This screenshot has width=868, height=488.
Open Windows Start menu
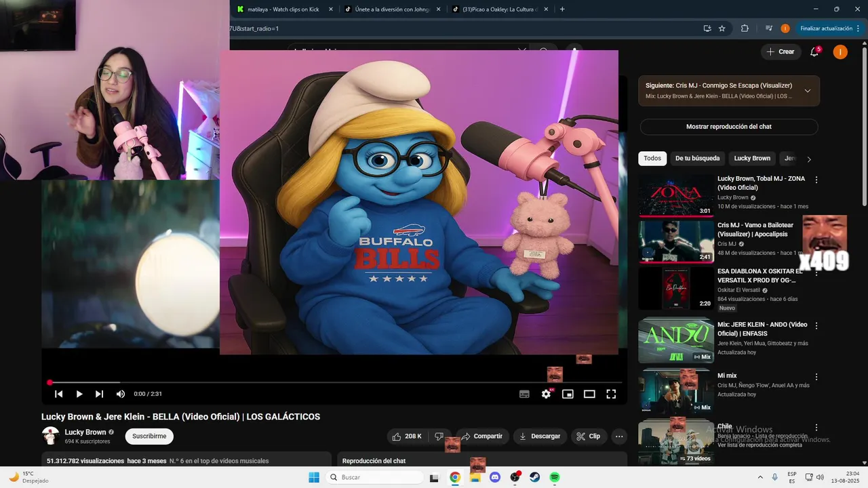314,477
